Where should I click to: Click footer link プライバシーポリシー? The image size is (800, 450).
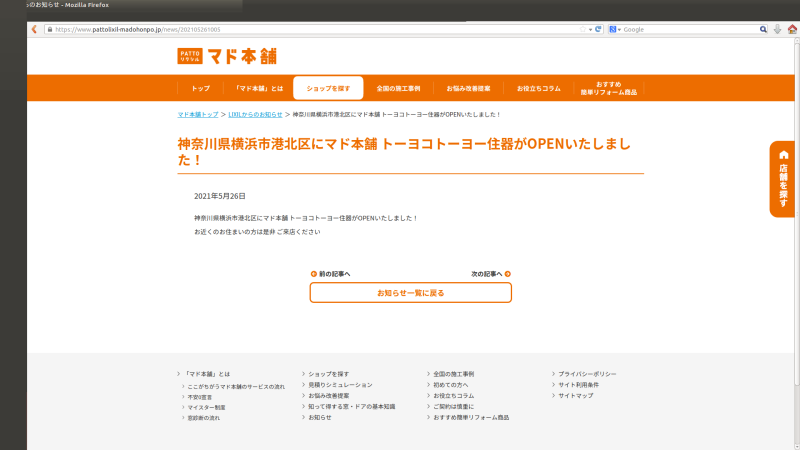587,374
